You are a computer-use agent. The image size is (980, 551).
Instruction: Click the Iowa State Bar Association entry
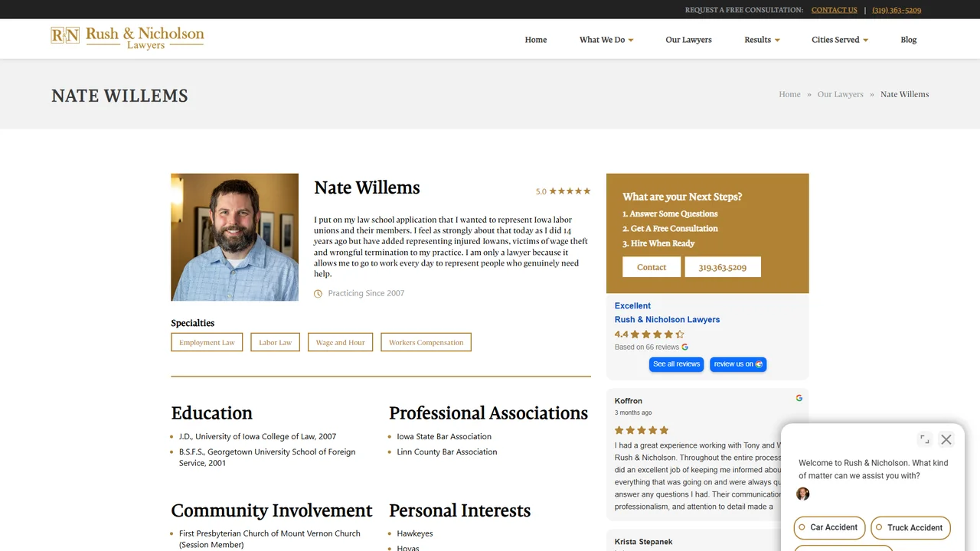click(444, 436)
